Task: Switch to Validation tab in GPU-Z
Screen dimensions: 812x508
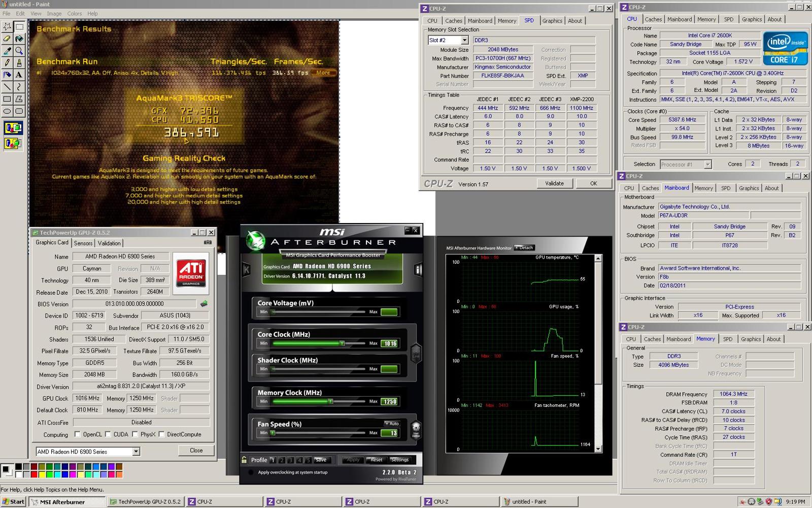Action: pyautogui.click(x=109, y=243)
